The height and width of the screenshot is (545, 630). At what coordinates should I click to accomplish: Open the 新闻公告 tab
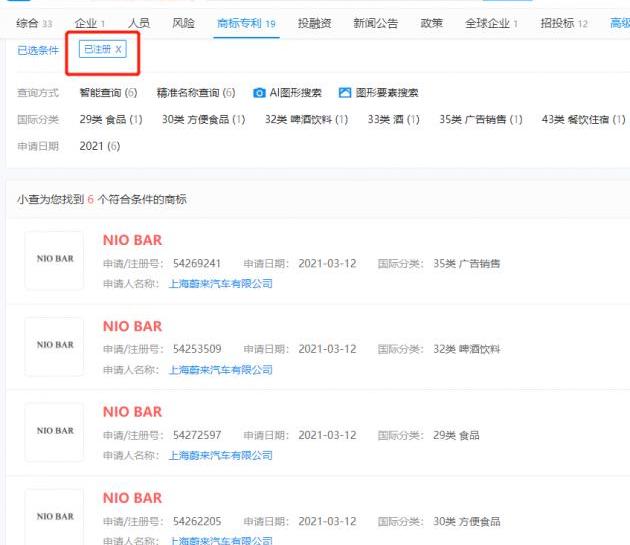tap(374, 22)
